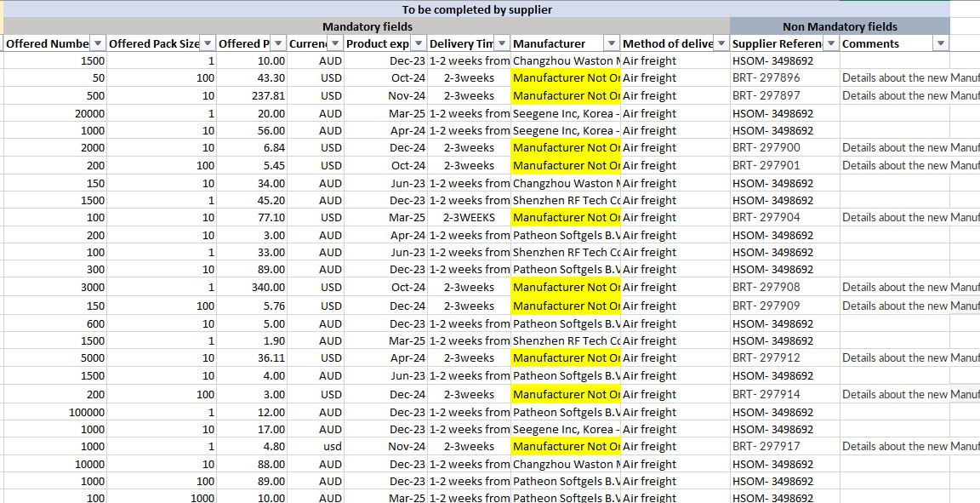Select the 'Non Mandatory fields' header cell
980x503 pixels.
pyautogui.click(x=840, y=26)
